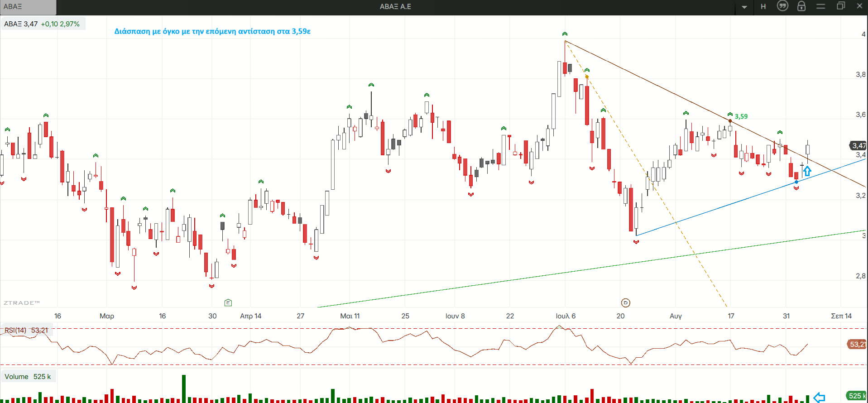Viewport: 868px width, 403px height.
Task: Click the ΑΒΑΞ 3,47 price legend
Action: tap(42, 24)
